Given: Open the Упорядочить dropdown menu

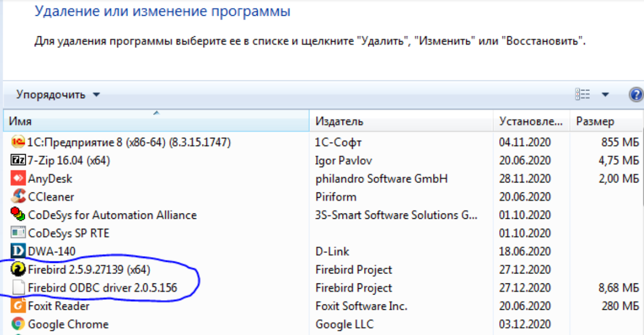Looking at the screenshot, I should coord(57,95).
